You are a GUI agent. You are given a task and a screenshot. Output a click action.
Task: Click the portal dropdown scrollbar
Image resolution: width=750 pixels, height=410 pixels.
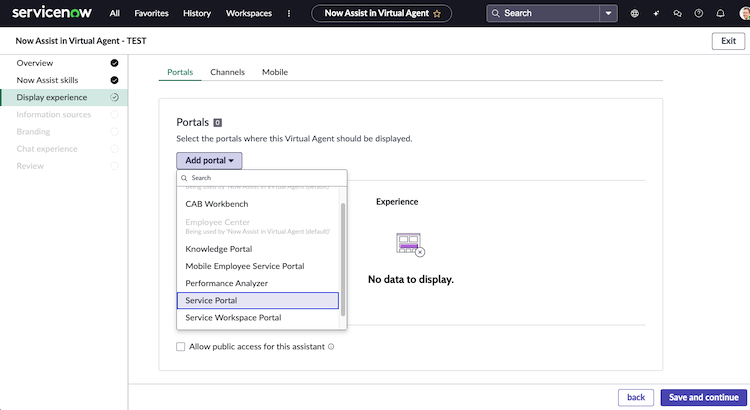pos(342,259)
